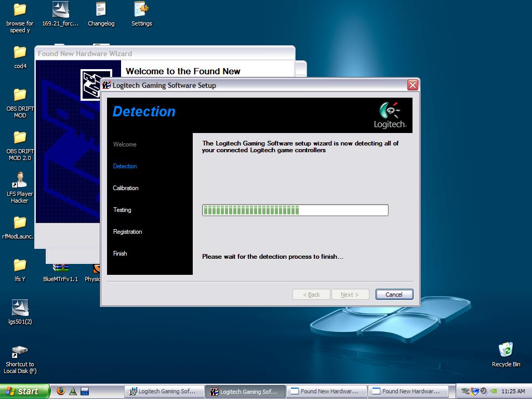Image resolution: width=532 pixels, height=399 pixels.
Task: Click the setup window title bar icon
Action: pyautogui.click(x=107, y=85)
